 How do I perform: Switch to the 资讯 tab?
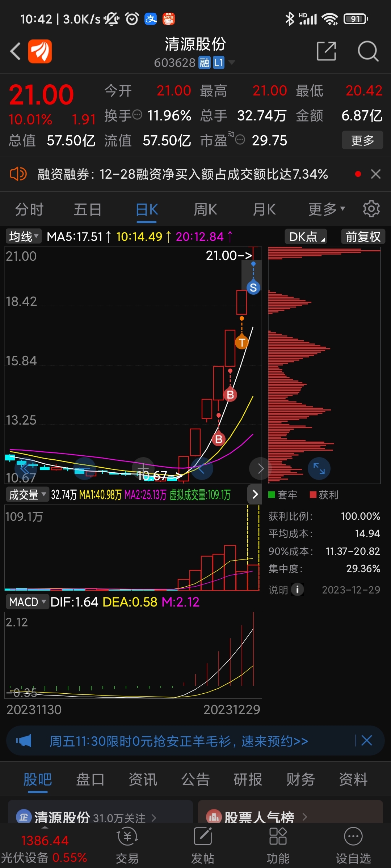coord(143,779)
